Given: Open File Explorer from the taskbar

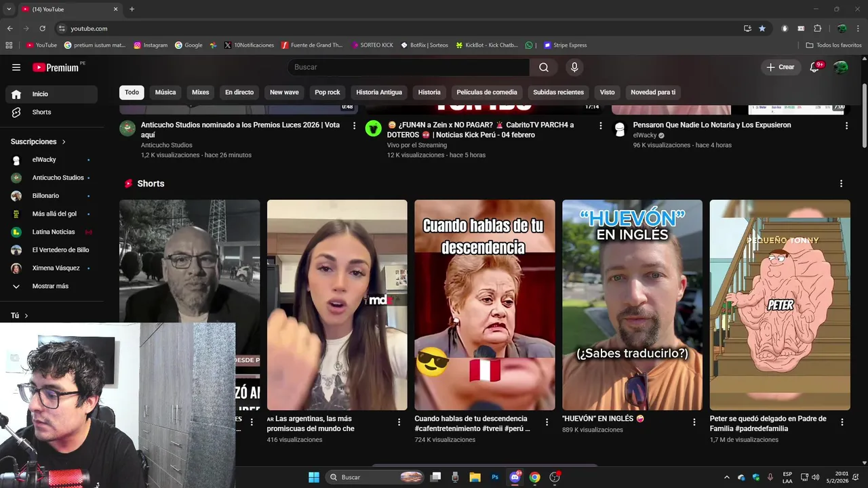Looking at the screenshot, I should tap(475, 477).
